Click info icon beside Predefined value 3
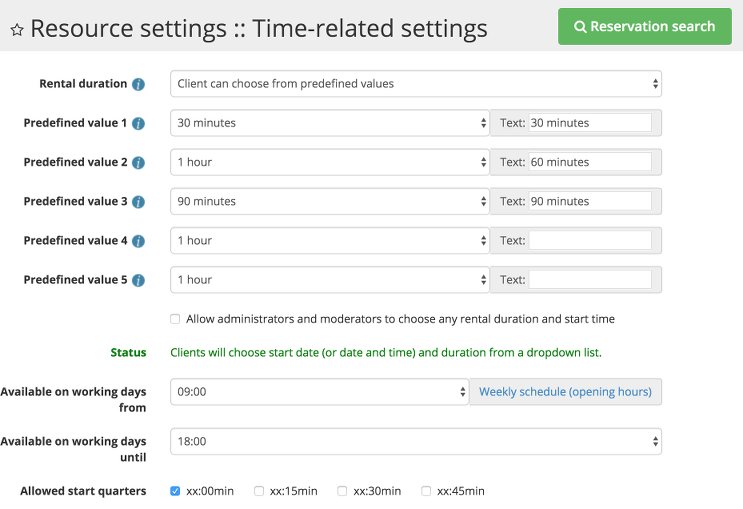 (x=139, y=201)
